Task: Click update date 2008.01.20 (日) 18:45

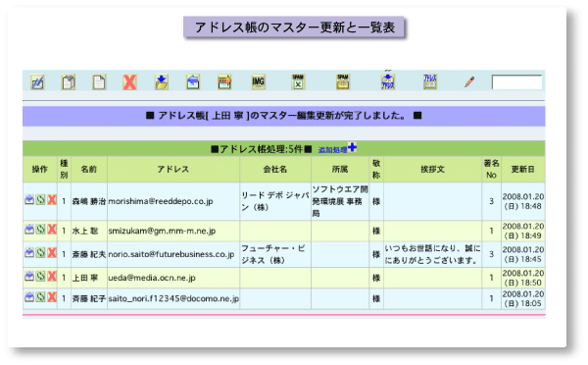Action: 523,254
